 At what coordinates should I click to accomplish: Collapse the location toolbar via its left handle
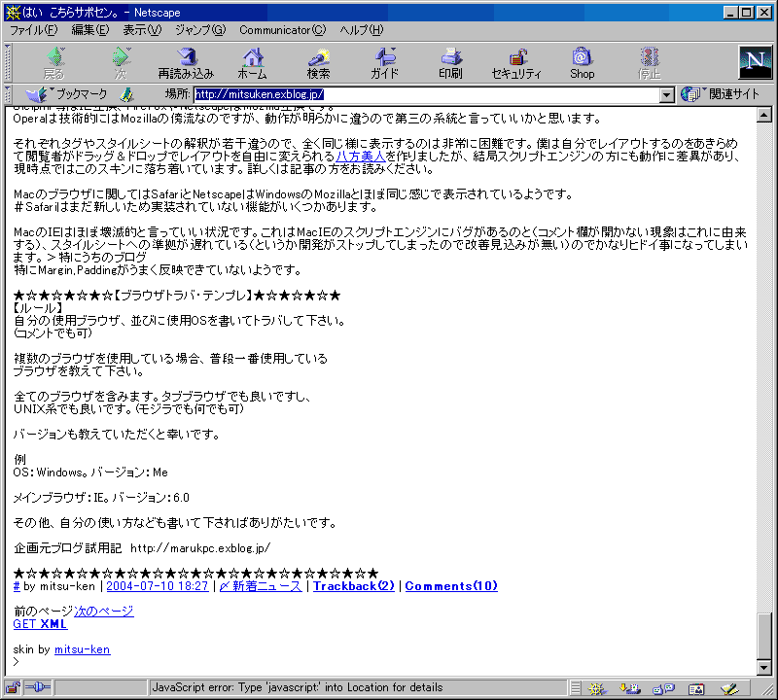coord(8,94)
